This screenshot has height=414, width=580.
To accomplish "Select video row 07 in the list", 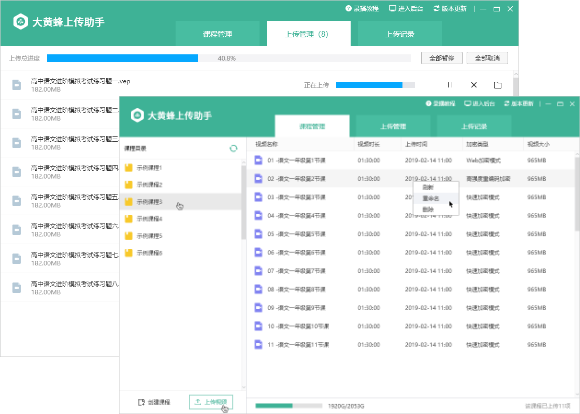I will (x=411, y=271).
